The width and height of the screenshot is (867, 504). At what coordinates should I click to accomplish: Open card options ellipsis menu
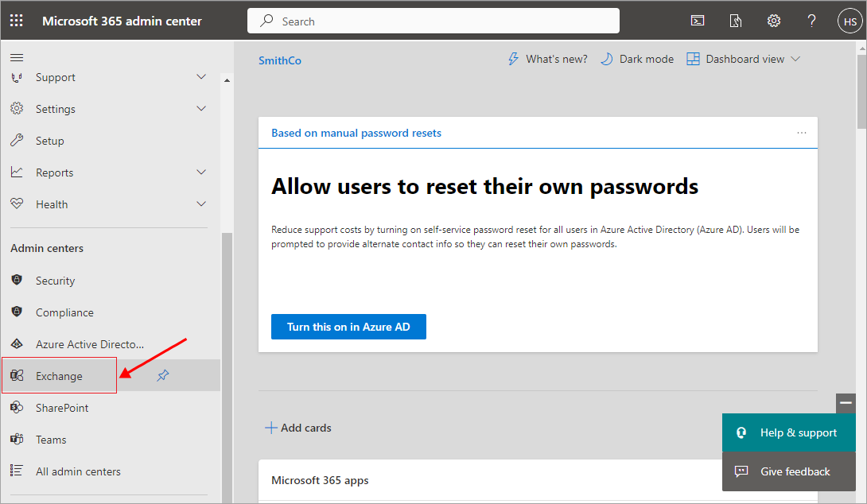[801, 133]
